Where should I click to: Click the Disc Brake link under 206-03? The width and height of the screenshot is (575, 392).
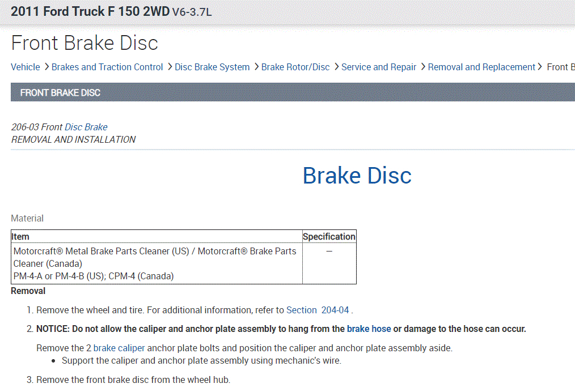(x=86, y=127)
